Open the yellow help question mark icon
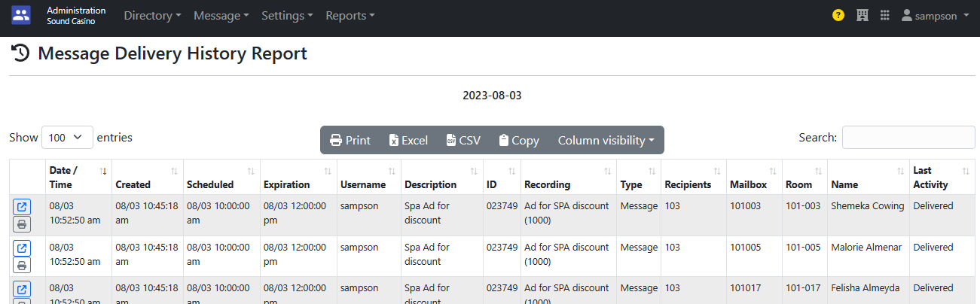The height and width of the screenshot is (304, 980). pos(838,15)
